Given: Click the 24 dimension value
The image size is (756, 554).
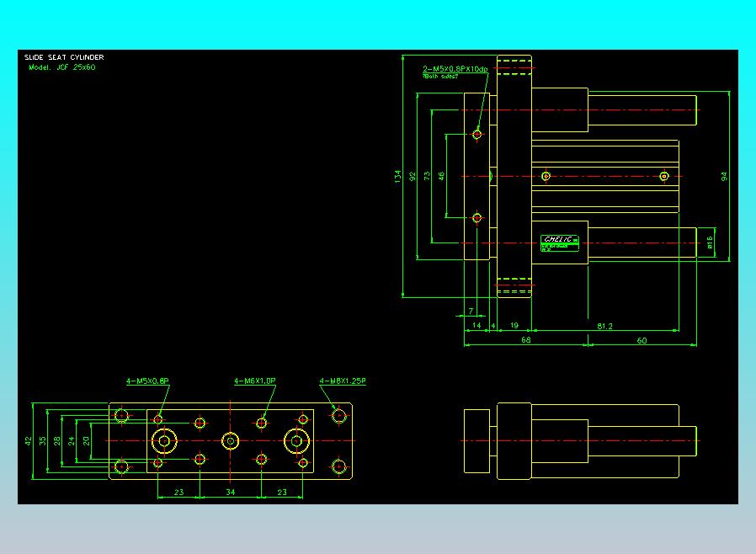Looking at the screenshot, I should (x=72, y=441).
